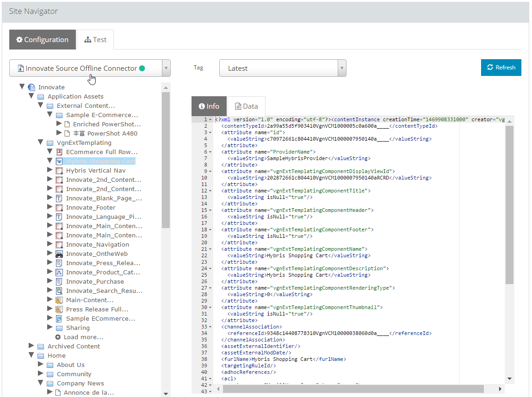Click the Innovate_Footer region icon

click(x=59, y=207)
